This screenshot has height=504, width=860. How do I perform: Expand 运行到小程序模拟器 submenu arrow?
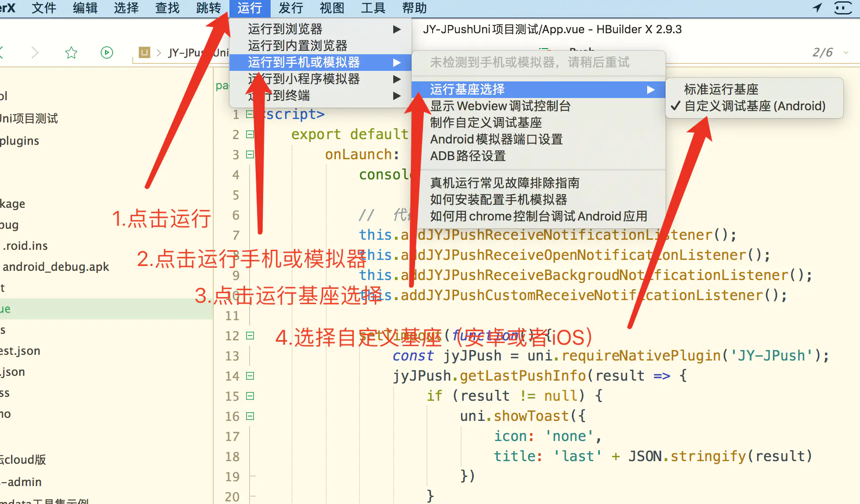pos(396,79)
